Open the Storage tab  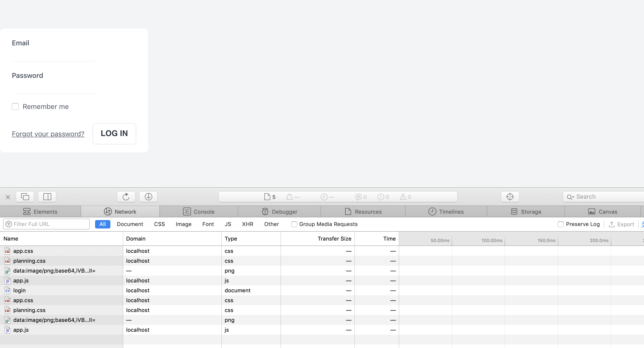point(526,212)
